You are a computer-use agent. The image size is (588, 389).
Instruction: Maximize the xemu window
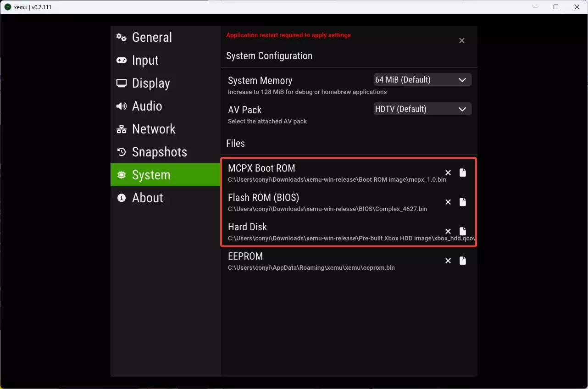point(556,7)
